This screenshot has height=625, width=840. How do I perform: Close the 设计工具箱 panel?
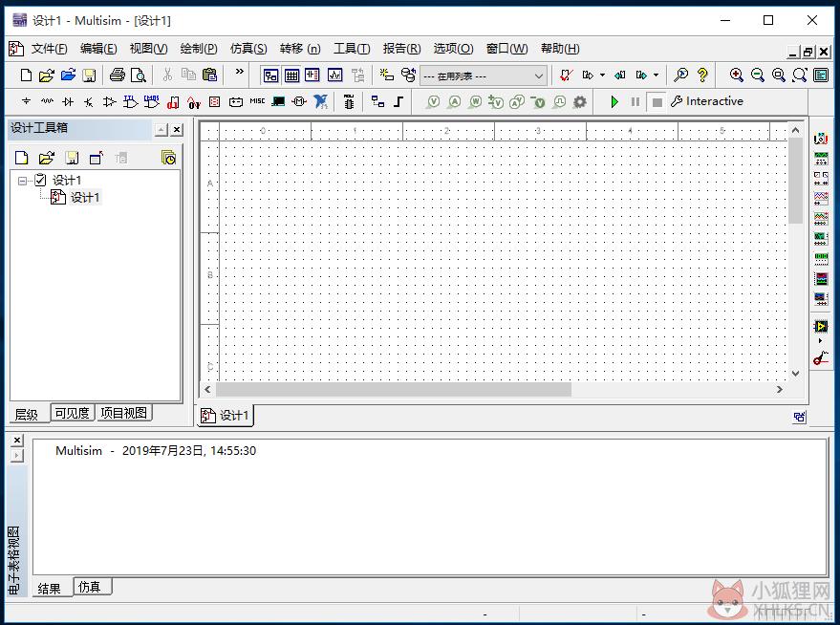[x=177, y=129]
